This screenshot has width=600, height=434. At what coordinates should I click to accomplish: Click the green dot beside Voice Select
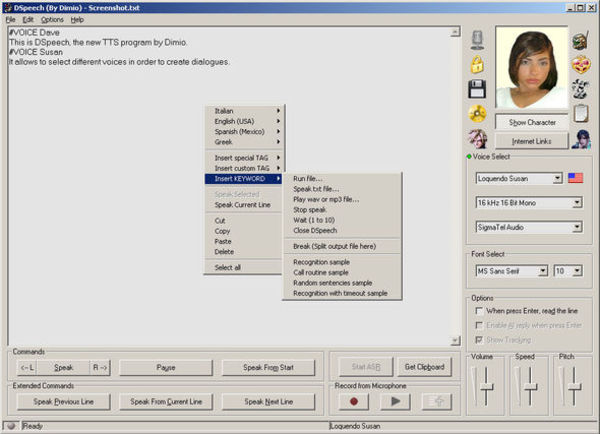[469, 157]
